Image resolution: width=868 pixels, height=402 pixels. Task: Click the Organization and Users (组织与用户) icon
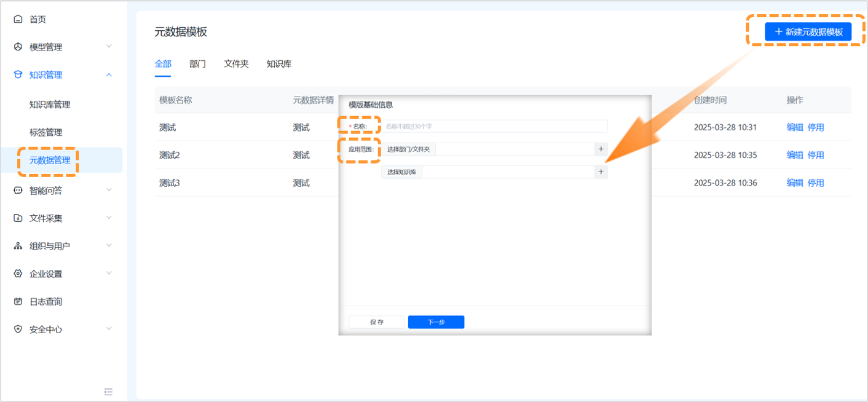pyautogui.click(x=18, y=246)
